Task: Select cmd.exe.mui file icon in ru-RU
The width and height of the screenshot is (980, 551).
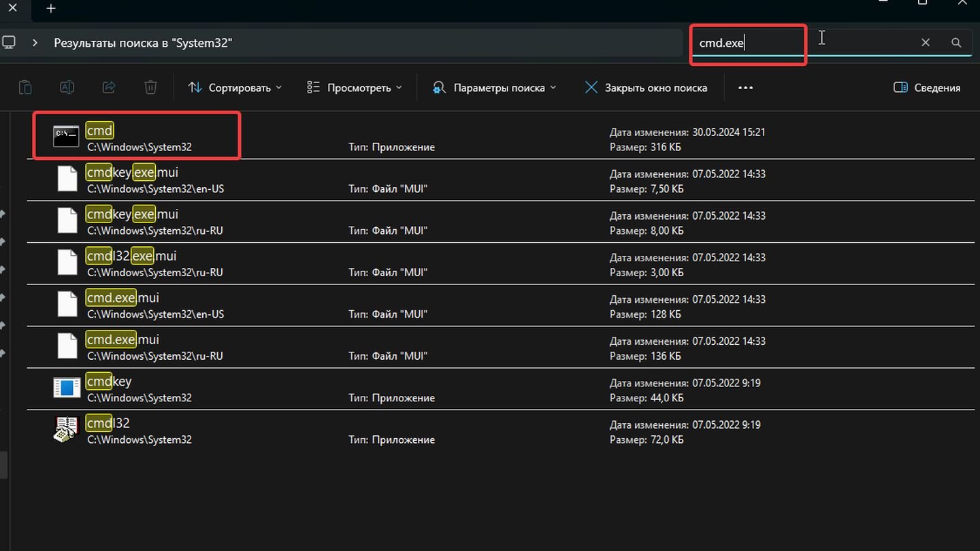Action: click(x=67, y=346)
